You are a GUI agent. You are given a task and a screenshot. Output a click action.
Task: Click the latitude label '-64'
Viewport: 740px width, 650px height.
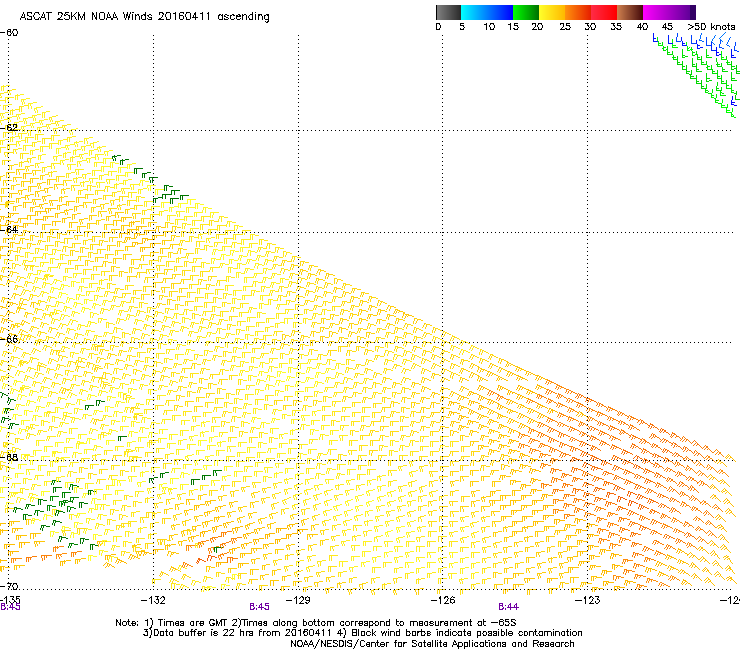[9, 229]
